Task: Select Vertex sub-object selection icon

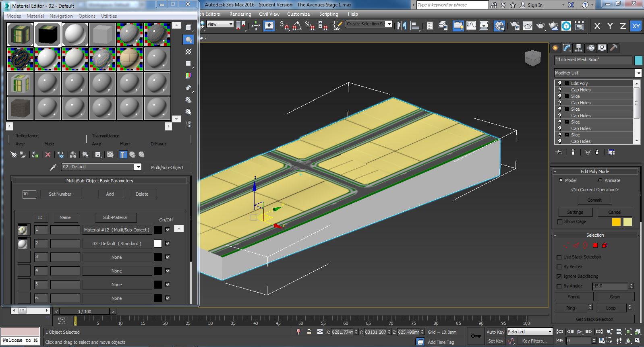Action: (566, 245)
